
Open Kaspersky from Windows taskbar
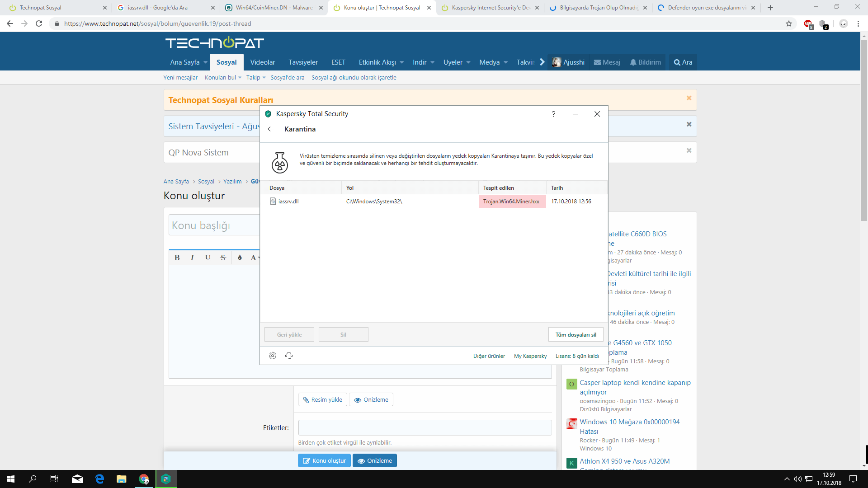pos(166,479)
